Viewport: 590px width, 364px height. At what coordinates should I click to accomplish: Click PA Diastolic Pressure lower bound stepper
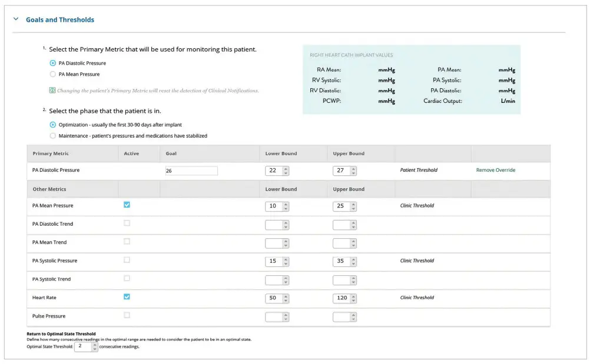(x=286, y=171)
